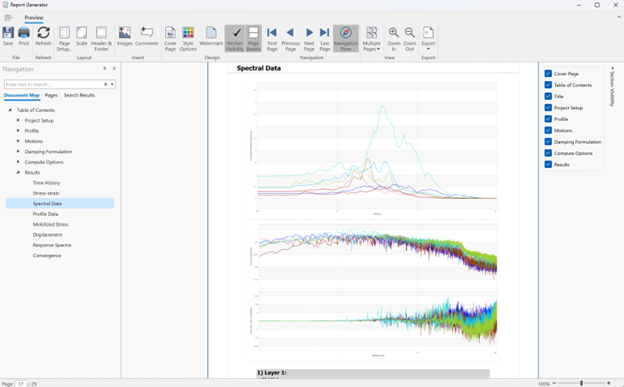Uncheck Motions section visibility
This screenshot has width=624, height=387.
pos(548,130)
